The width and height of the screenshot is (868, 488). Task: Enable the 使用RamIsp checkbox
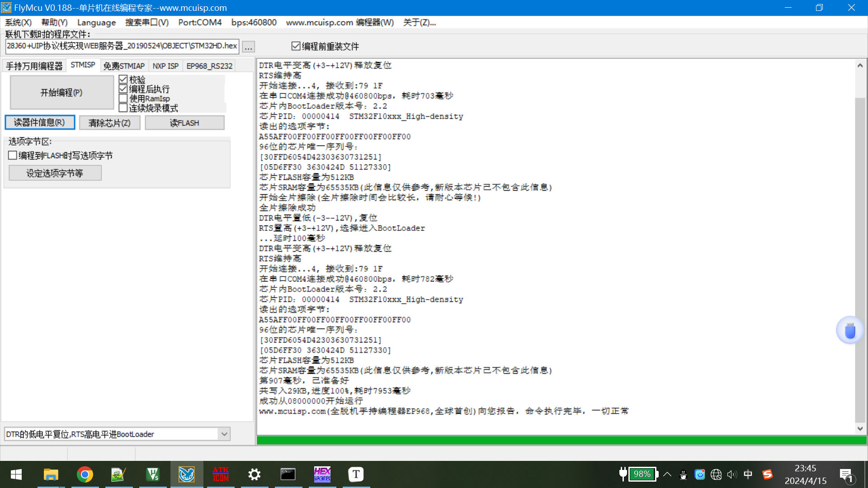tap(123, 99)
